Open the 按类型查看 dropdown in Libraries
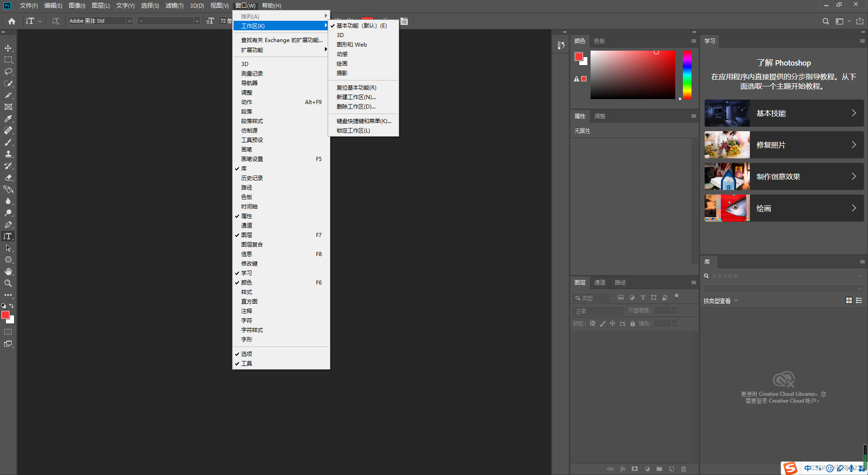868x475 pixels. pos(720,301)
